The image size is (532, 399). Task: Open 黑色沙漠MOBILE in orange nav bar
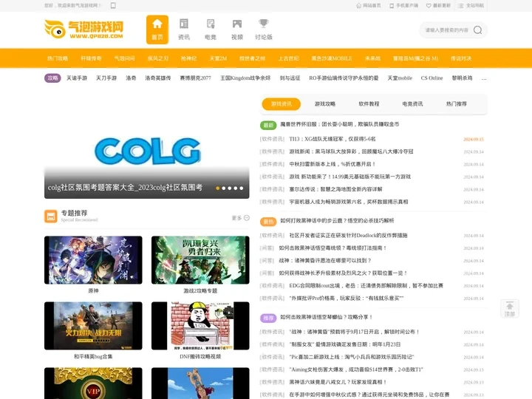pos(332,58)
